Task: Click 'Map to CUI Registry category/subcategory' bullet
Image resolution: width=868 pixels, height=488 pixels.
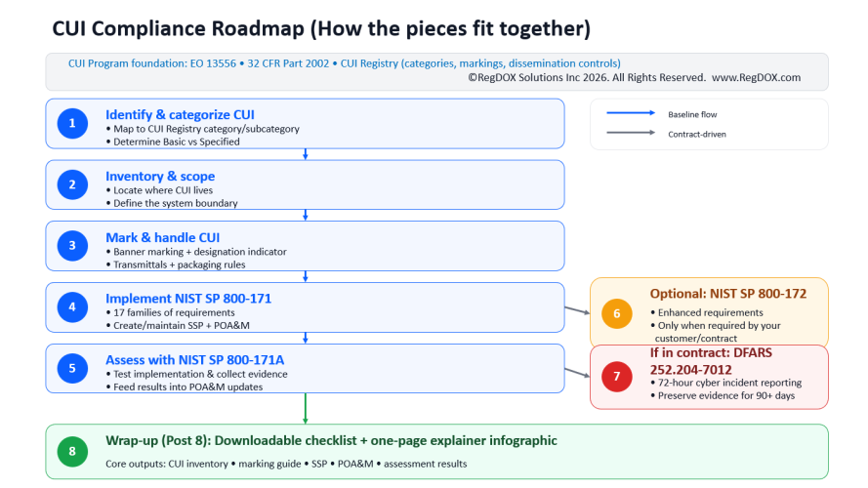Action: pos(203,129)
